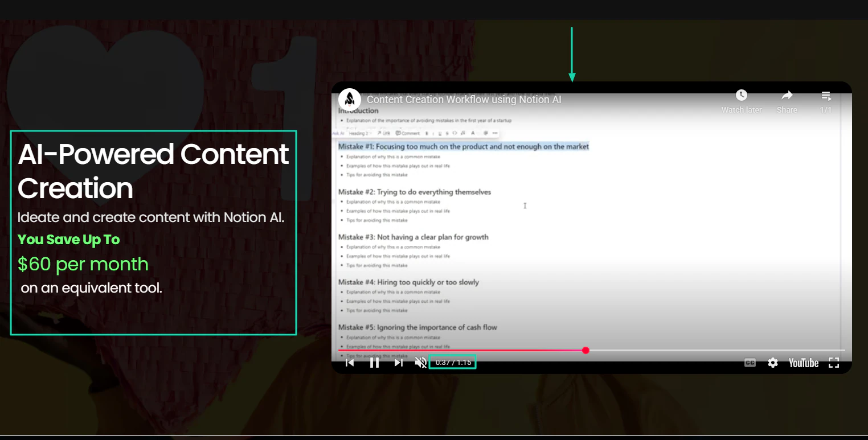Toggle closed captions on the video
868x440 pixels.
(750, 363)
